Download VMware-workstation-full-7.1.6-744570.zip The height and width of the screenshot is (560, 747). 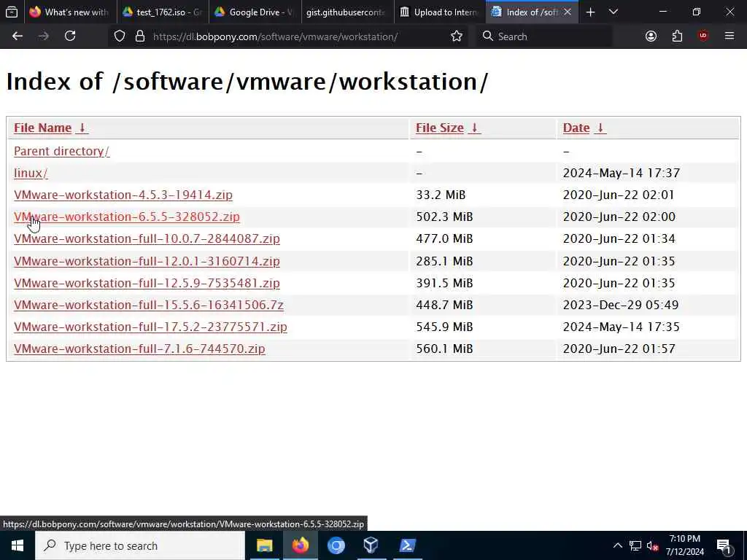pyautogui.click(x=139, y=349)
